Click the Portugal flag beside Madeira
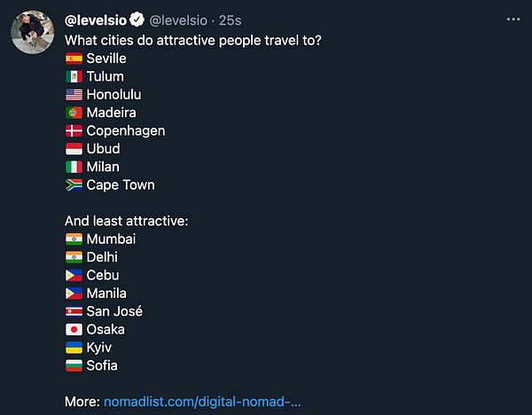 [74, 113]
